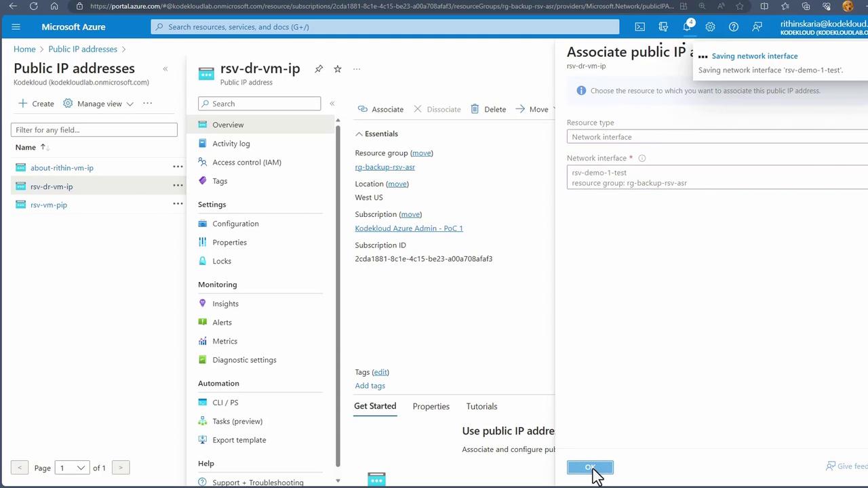
Task: Open more options ellipsis beside resource title
Action: [357, 69]
